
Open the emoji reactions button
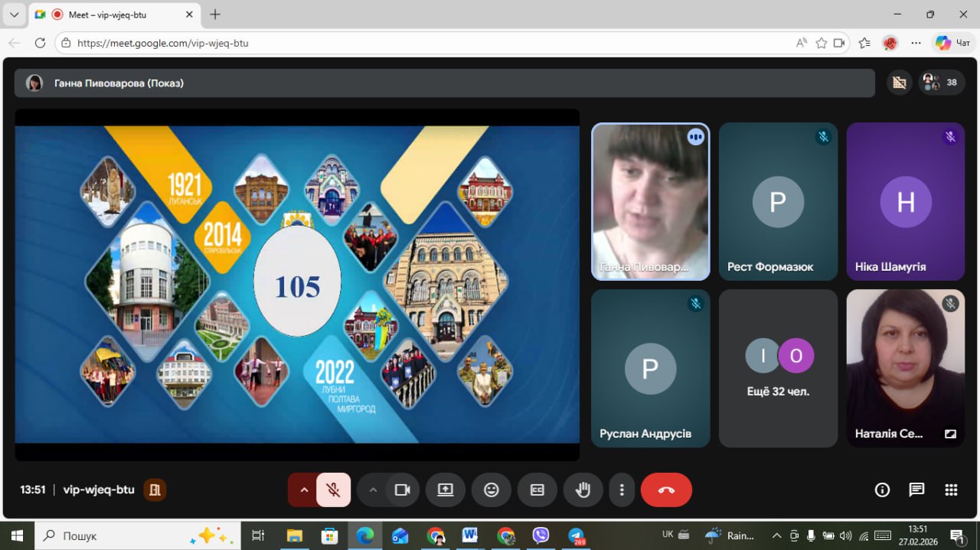tap(492, 490)
